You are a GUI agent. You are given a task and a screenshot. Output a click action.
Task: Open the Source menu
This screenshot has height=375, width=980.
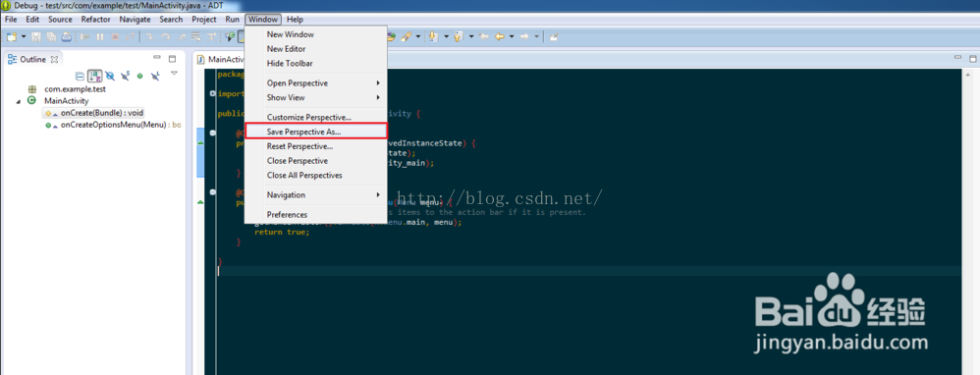click(x=60, y=20)
